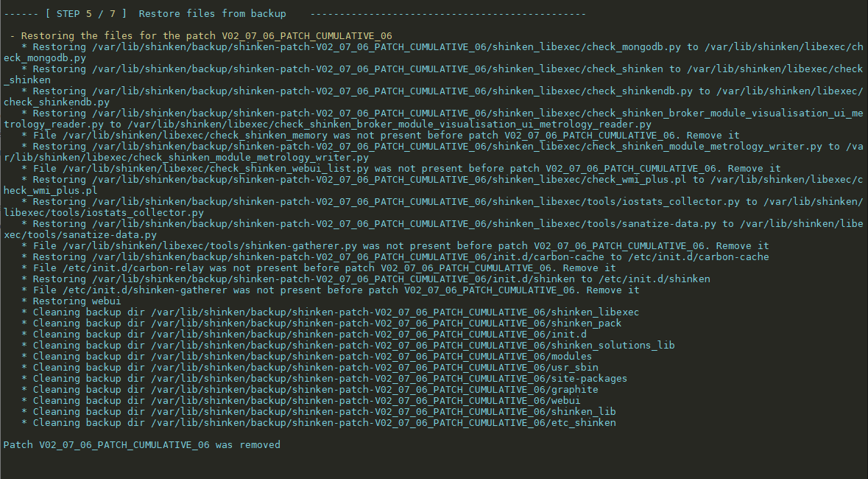Click the "Patch was removed" final message

[142, 445]
